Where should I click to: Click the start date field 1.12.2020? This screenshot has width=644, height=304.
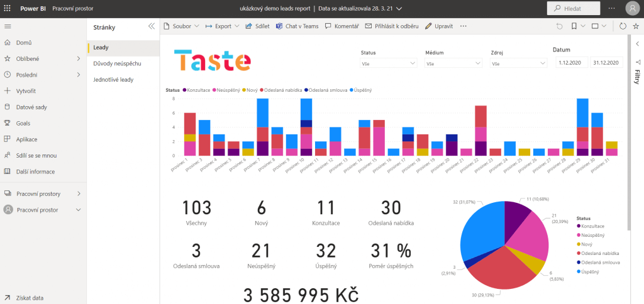point(571,63)
